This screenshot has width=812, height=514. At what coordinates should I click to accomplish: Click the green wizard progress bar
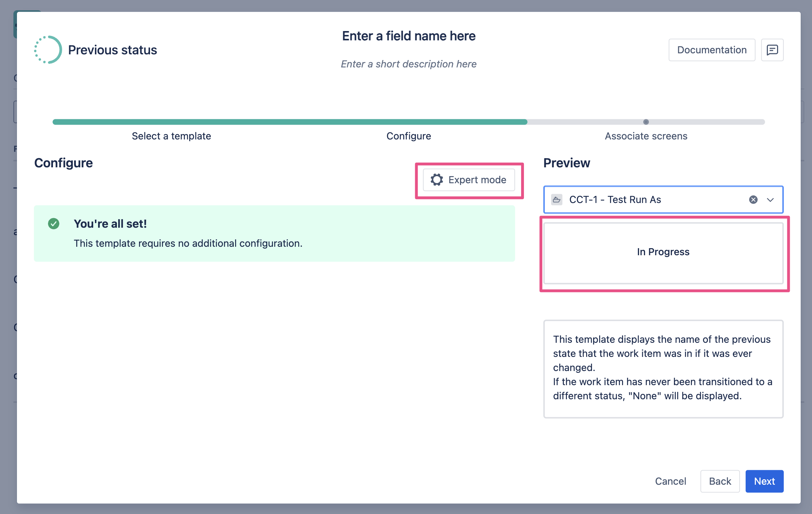click(x=289, y=122)
